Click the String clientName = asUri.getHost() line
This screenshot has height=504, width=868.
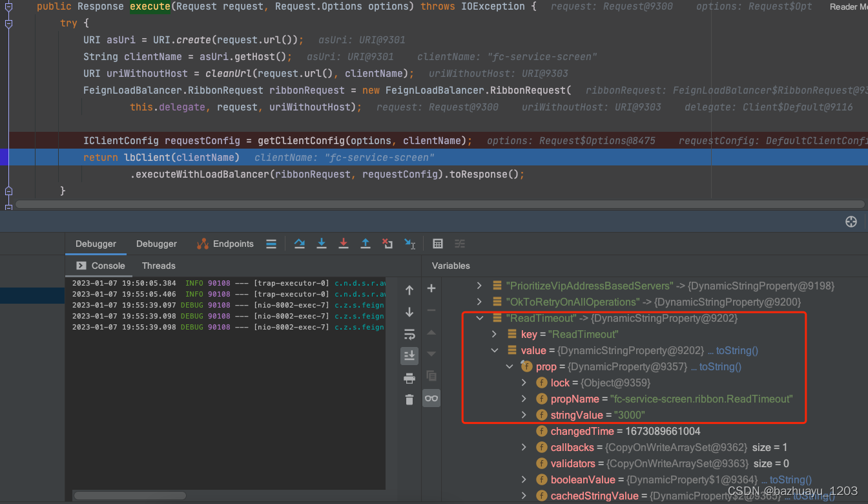[188, 57]
